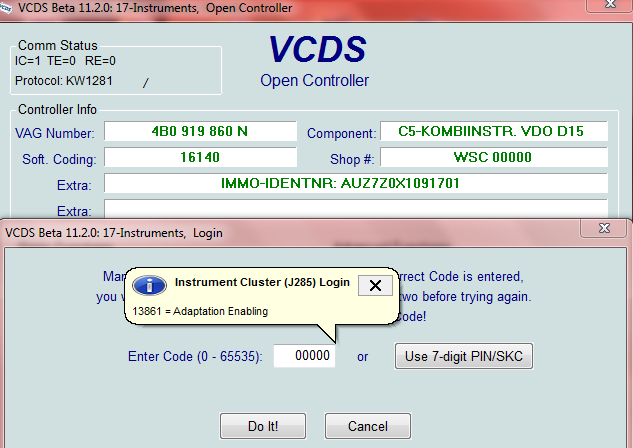The image size is (633, 448).
Task: Dismiss the Instrument Cluster Login tooltip
Action: pos(375,285)
